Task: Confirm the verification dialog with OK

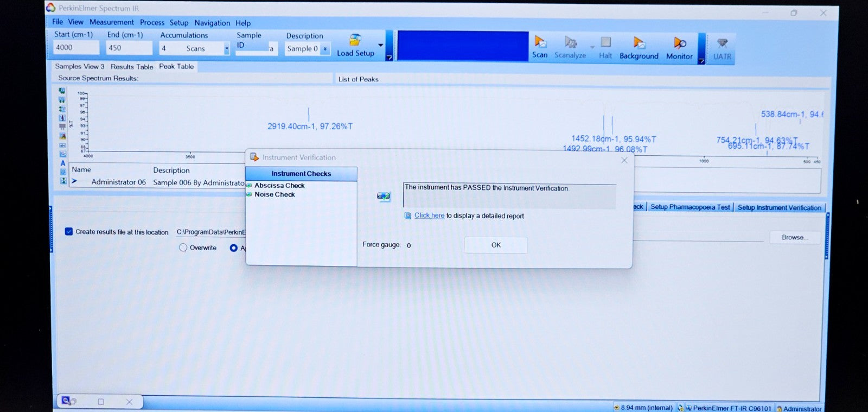Action: pyautogui.click(x=496, y=245)
